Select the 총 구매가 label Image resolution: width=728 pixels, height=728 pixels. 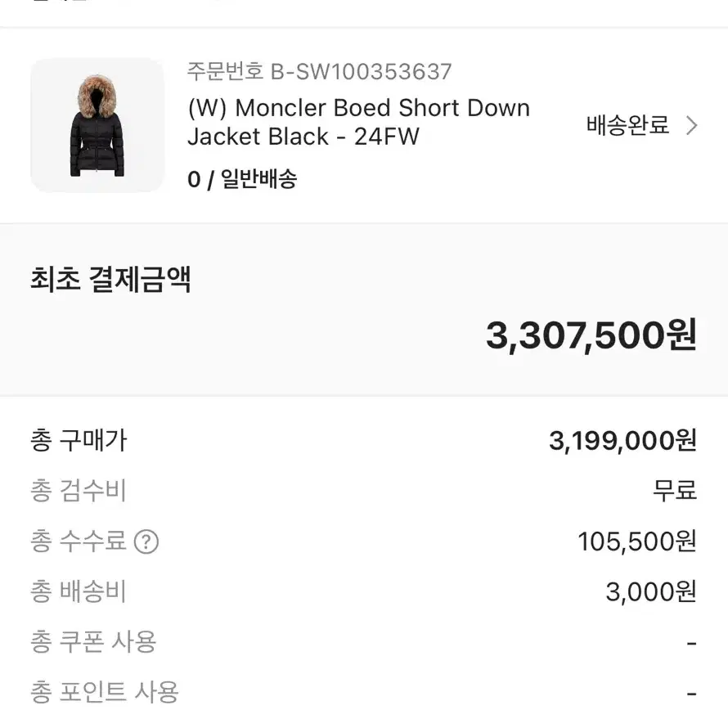tap(79, 440)
